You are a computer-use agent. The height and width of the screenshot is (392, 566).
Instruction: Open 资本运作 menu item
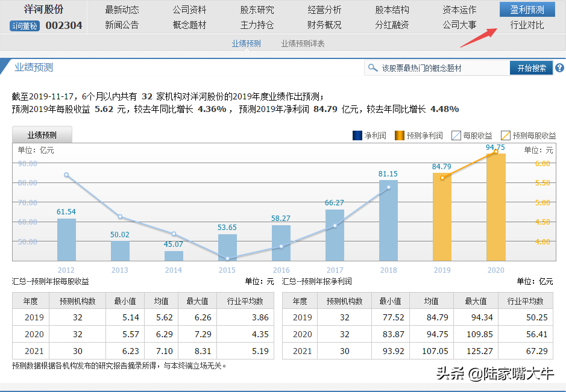click(459, 10)
